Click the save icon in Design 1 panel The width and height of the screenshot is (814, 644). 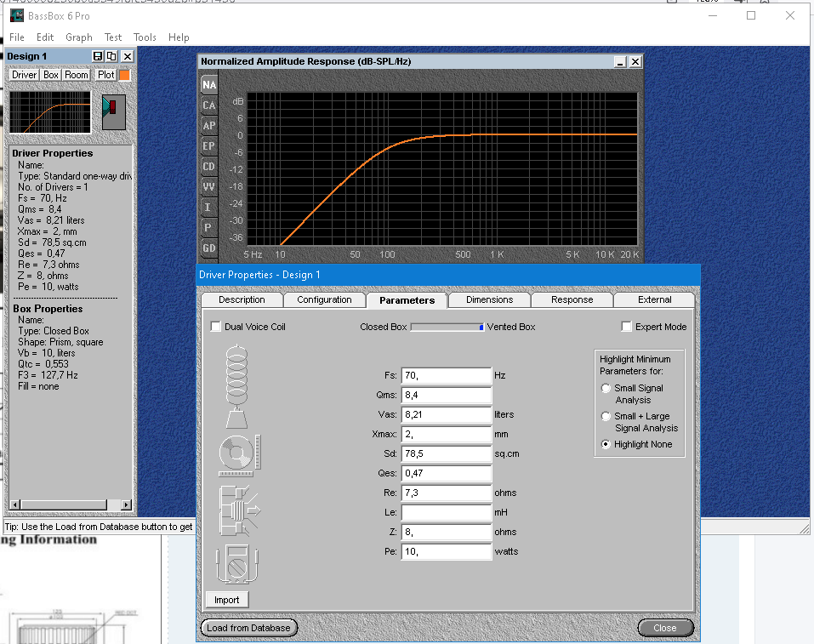coord(98,56)
